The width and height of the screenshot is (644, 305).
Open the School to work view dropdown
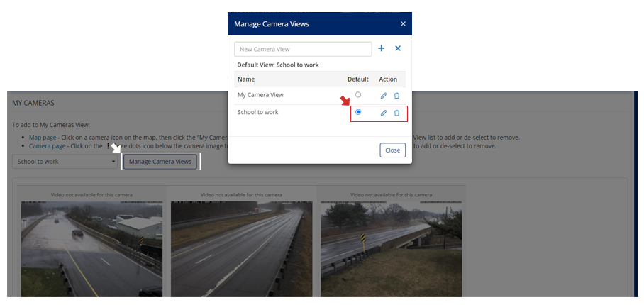coord(65,162)
